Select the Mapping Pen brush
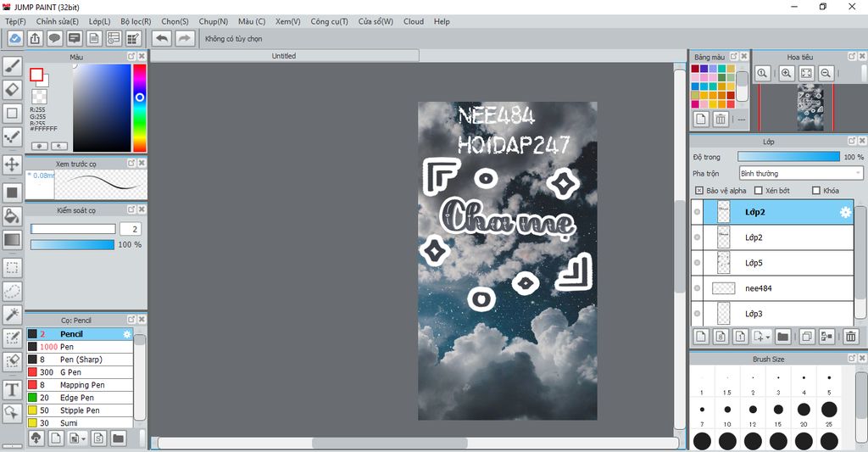The width and height of the screenshot is (868, 452). point(80,385)
